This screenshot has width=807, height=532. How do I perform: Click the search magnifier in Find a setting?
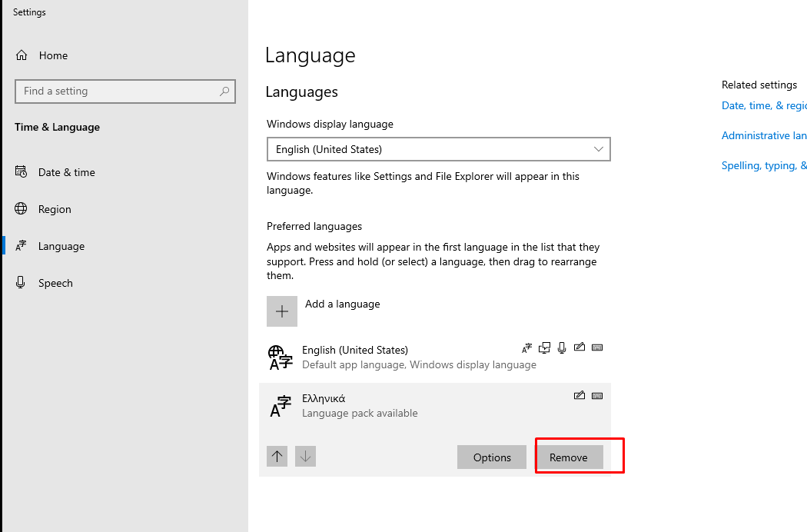[224, 91]
